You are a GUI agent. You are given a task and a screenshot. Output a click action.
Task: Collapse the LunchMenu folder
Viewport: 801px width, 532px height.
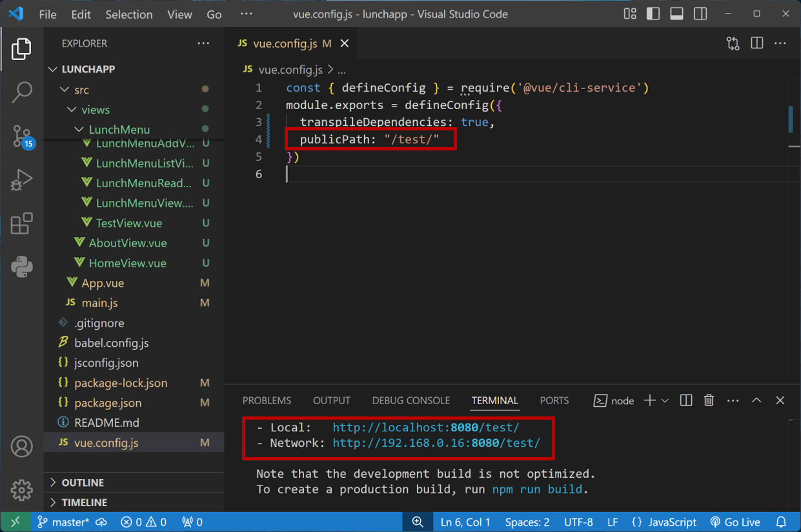(x=134, y=130)
